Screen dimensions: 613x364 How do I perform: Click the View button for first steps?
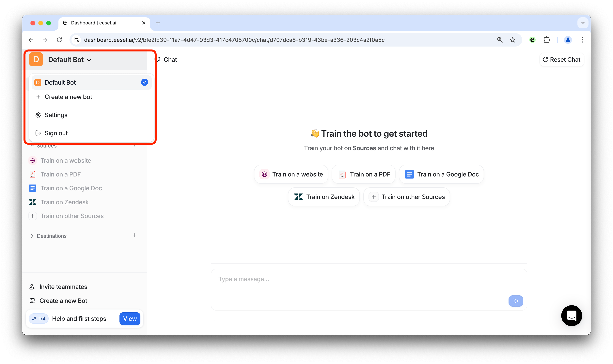pyautogui.click(x=130, y=318)
